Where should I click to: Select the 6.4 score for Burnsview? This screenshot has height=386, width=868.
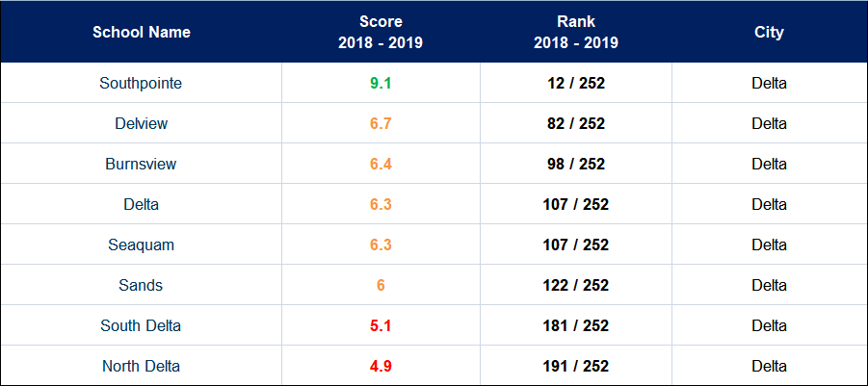(381, 164)
